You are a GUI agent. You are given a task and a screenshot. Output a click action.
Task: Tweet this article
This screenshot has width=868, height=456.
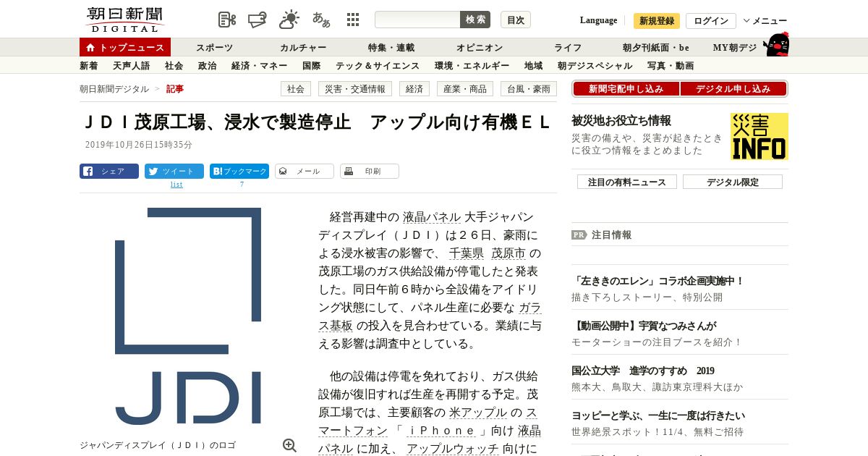point(174,172)
